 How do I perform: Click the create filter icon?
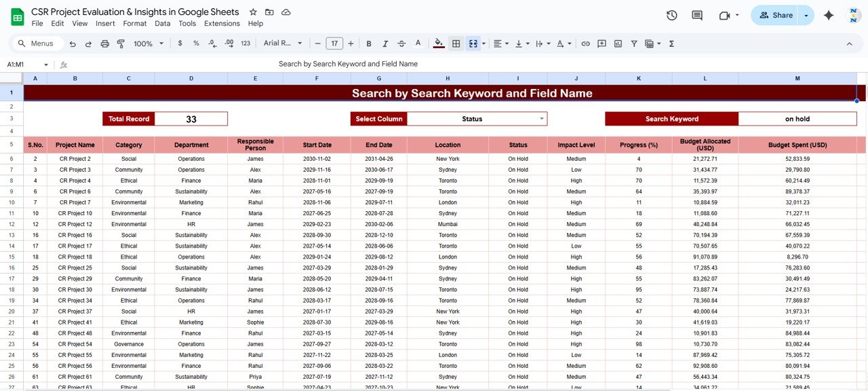pos(634,43)
